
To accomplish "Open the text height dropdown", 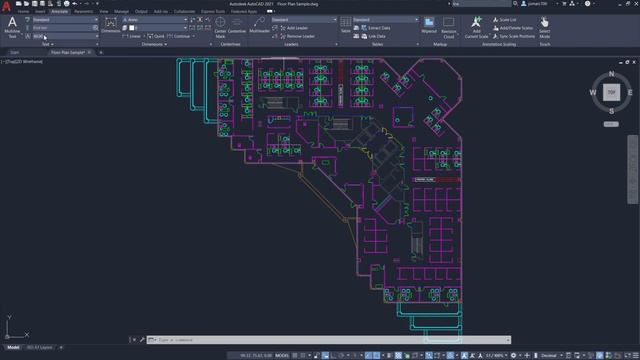I will click(x=65, y=36).
